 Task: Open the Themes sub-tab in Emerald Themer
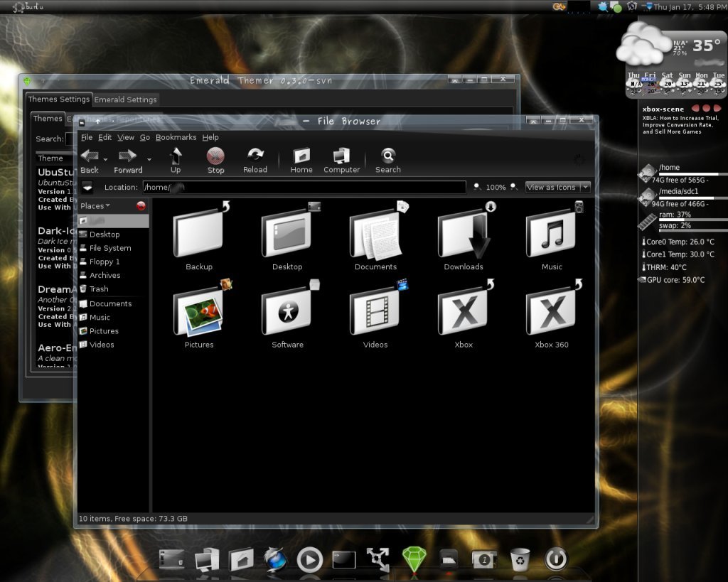coord(48,119)
